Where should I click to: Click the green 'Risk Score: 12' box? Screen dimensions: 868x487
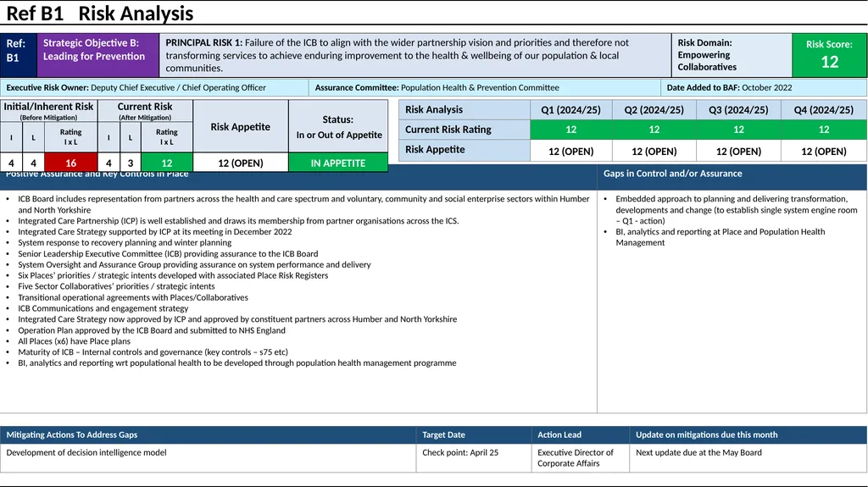click(829, 55)
